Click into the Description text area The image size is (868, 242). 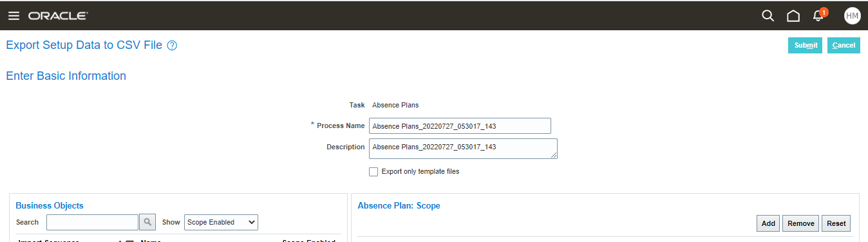463,149
